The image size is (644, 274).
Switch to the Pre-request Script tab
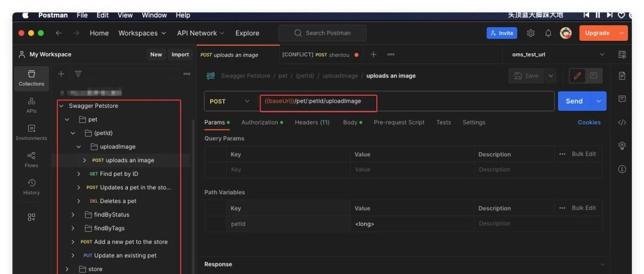pos(399,122)
